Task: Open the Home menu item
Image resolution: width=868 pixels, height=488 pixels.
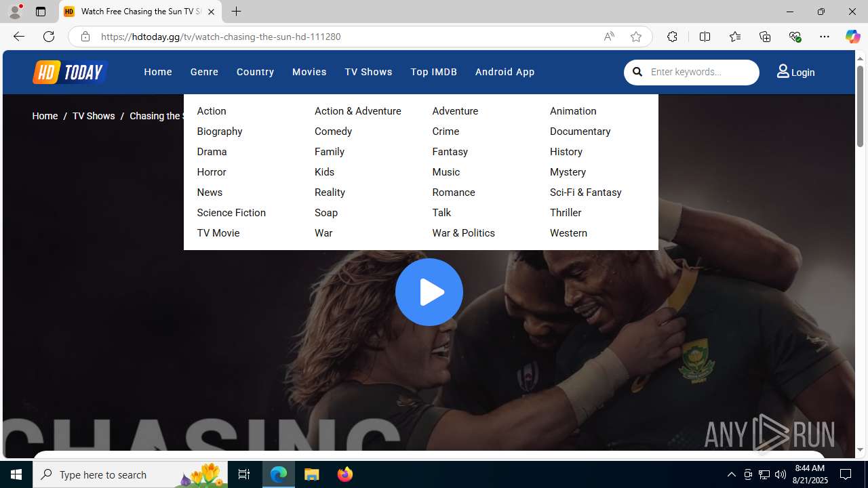Action: pyautogui.click(x=158, y=72)
